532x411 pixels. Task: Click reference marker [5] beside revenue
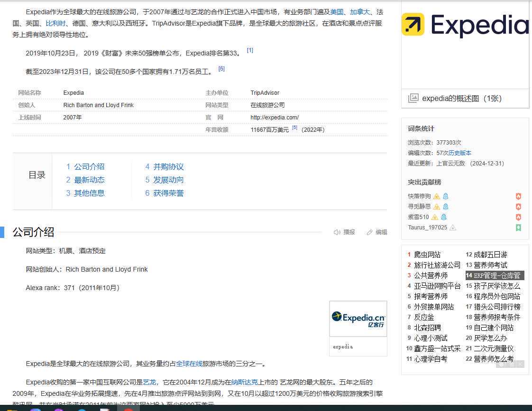click(294, 128)
